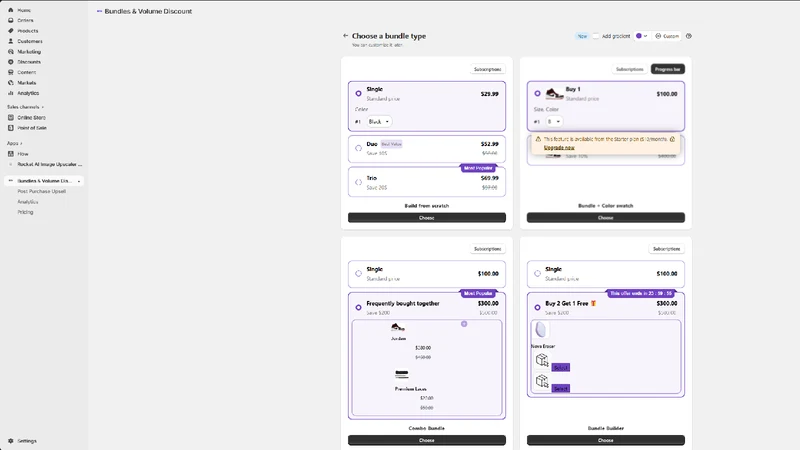Select the Single $29.99 radio option
The width and height of the screenshot is (800, 450).
[358, 93]
